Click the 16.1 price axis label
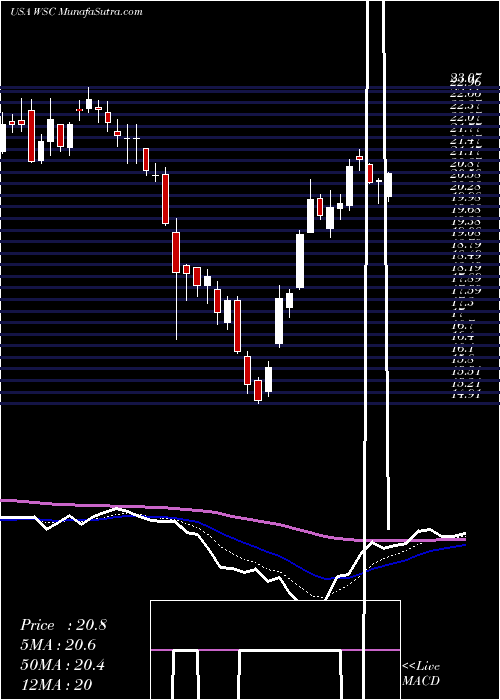Viewport: 500px width, 700px height. (462, 348)
